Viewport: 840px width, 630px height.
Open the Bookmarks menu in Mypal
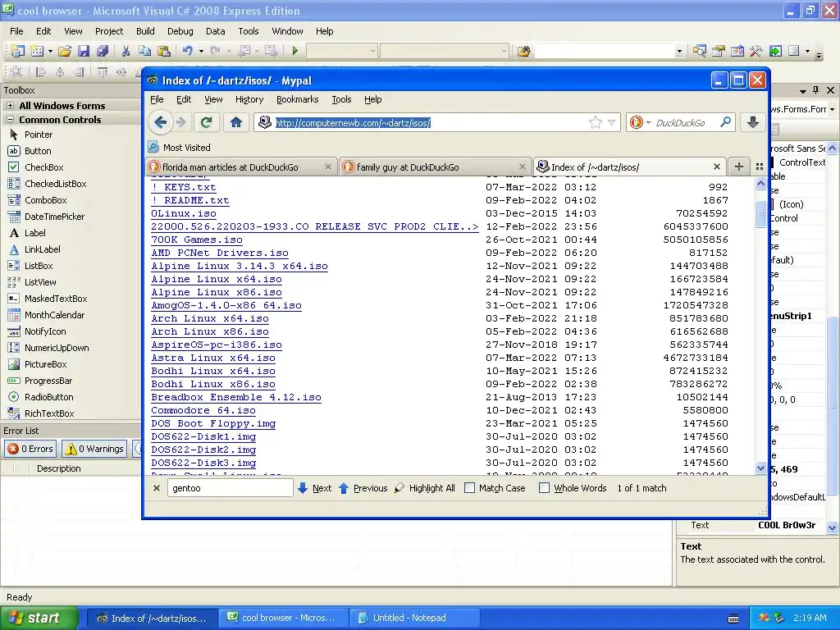297,99
